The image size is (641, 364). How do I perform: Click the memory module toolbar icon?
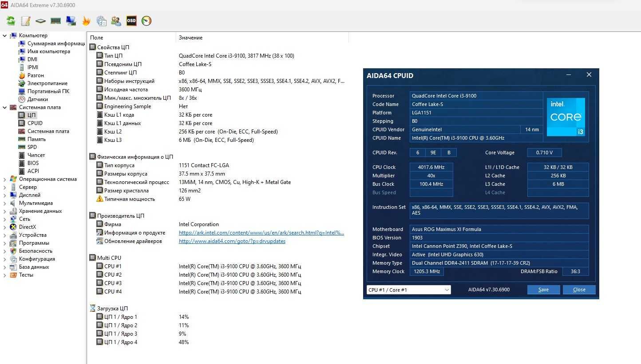[x=55, y=21]
